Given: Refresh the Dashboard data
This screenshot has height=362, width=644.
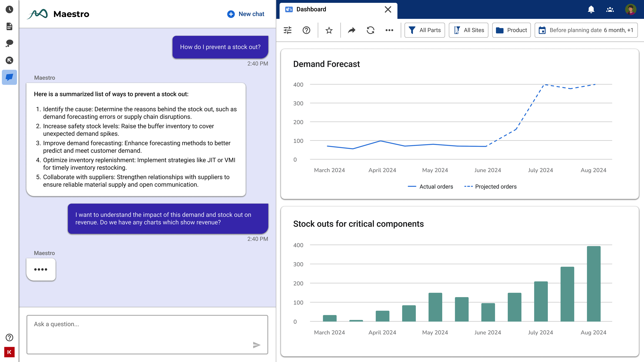Looking at the screenshot, I should coord(370,30).
